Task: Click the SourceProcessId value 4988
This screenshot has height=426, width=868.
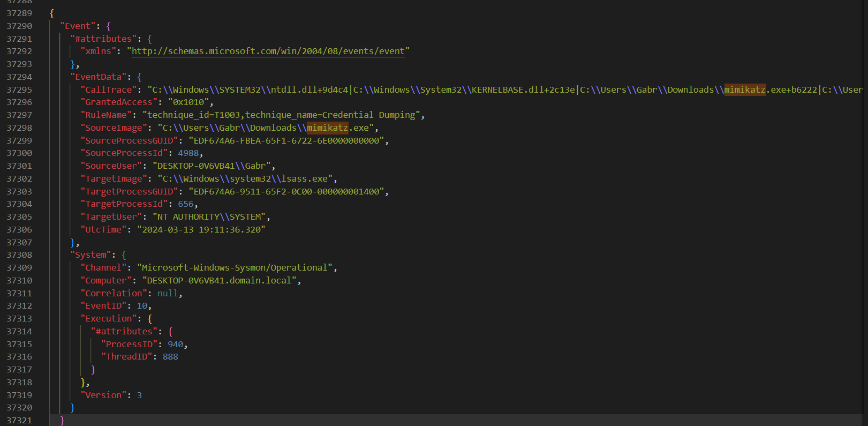Action: 188,153
